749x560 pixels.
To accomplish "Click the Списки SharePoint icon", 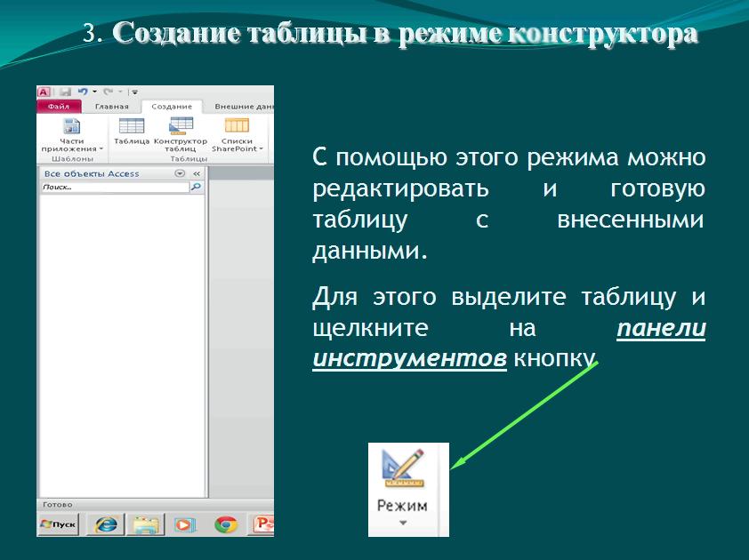I will coord(237,127).
